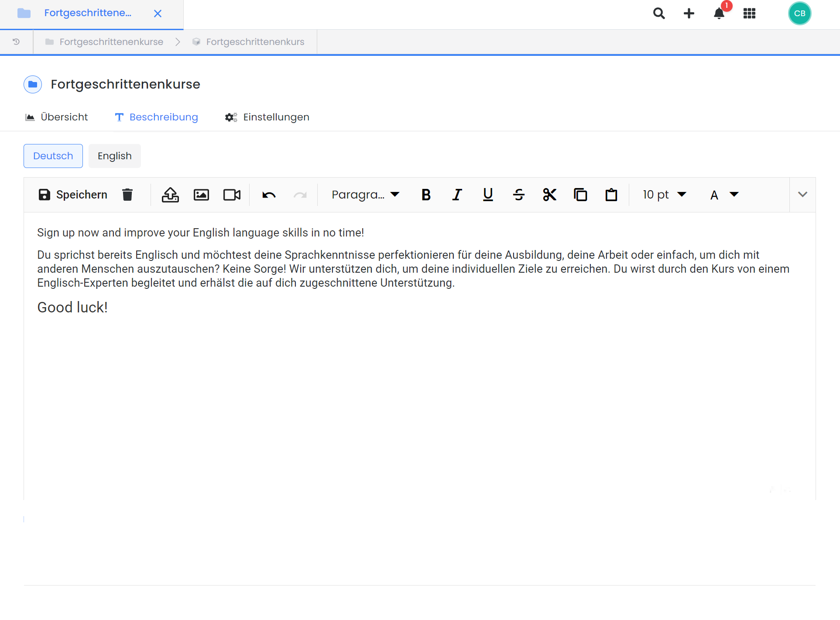Apply strikethrough to the text

click(x=518, y=195)
